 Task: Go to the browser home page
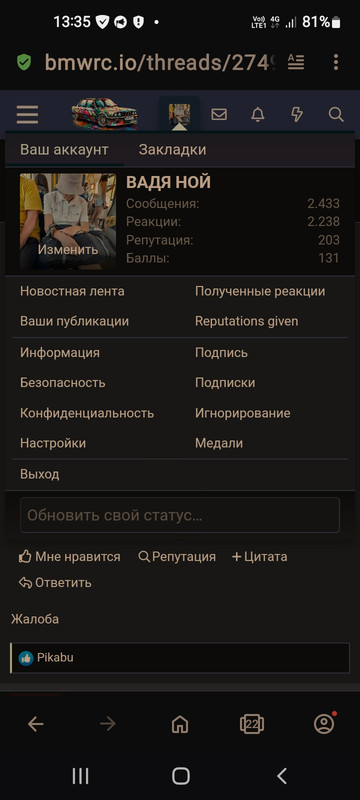click(x=180, y=723)
